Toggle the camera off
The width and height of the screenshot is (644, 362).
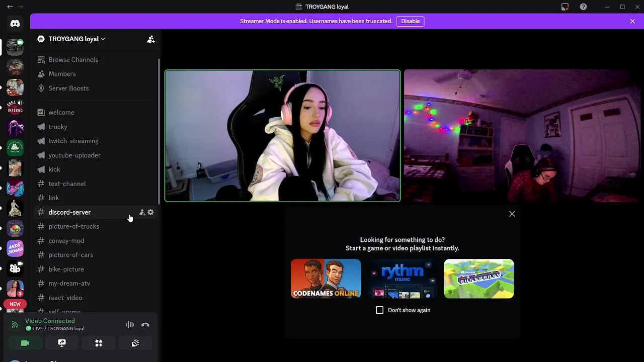(x=25, y=343)
